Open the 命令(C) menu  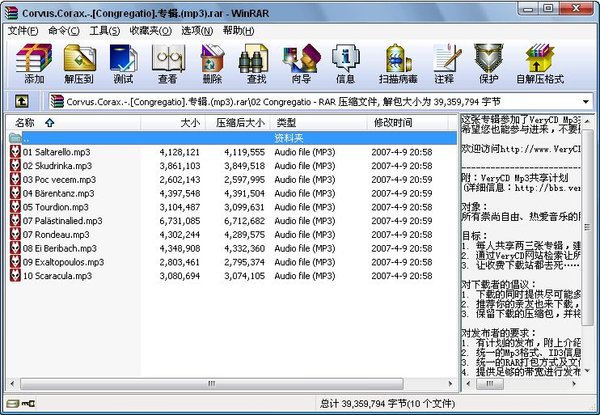coord(64,31)
